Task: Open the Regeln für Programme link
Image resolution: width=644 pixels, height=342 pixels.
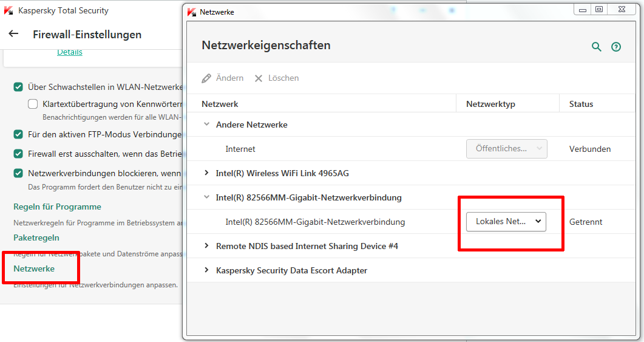Action: pyautogui.click(x=57, y=207)
